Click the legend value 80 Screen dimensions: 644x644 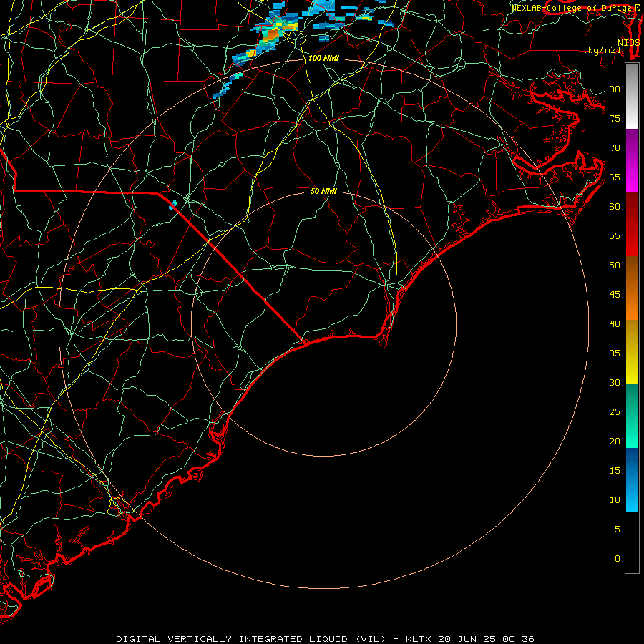click(x=615, y=89)
